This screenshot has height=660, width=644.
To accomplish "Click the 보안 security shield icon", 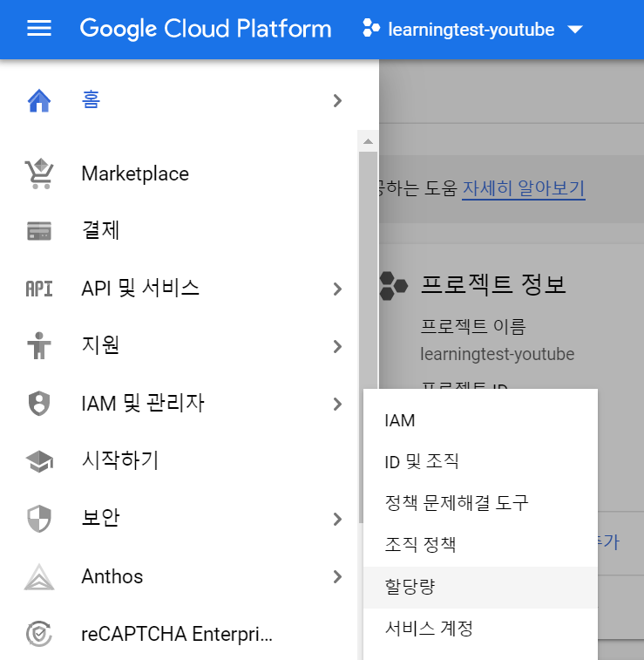I will [39, 519].
